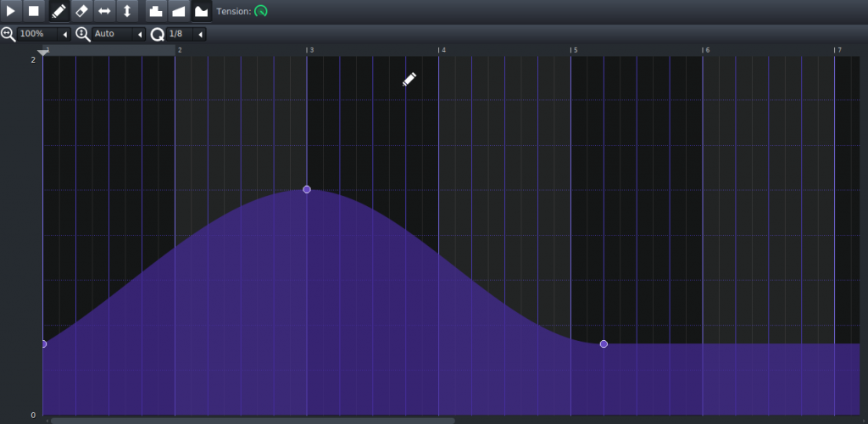Select the Draw pencil tool
The height and width of the screenshot is (424, 868).
(58, 10)
